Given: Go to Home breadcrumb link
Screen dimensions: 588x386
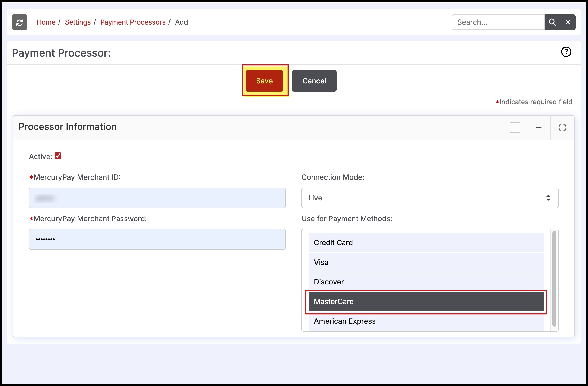Looking at the screenshot, I should click(46, 22).
